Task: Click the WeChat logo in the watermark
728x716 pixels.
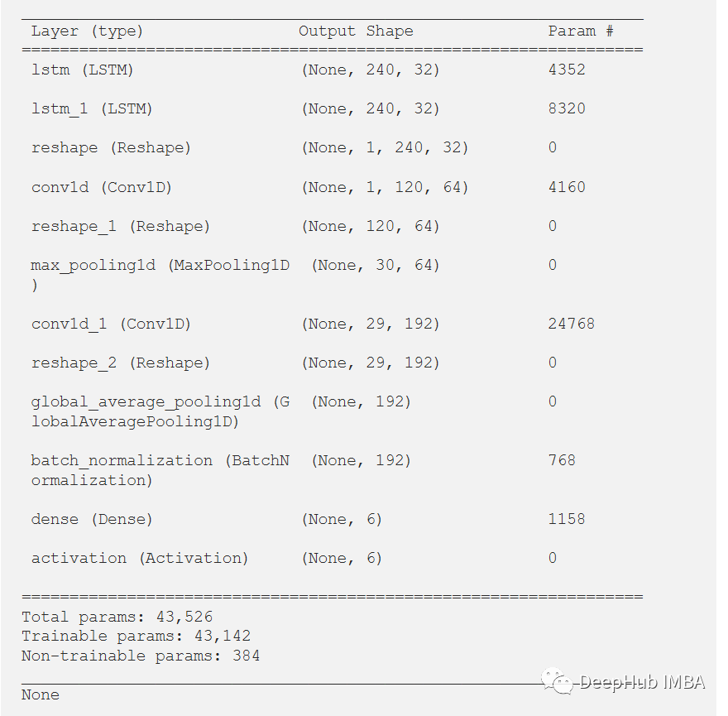Action: [558, 682]
